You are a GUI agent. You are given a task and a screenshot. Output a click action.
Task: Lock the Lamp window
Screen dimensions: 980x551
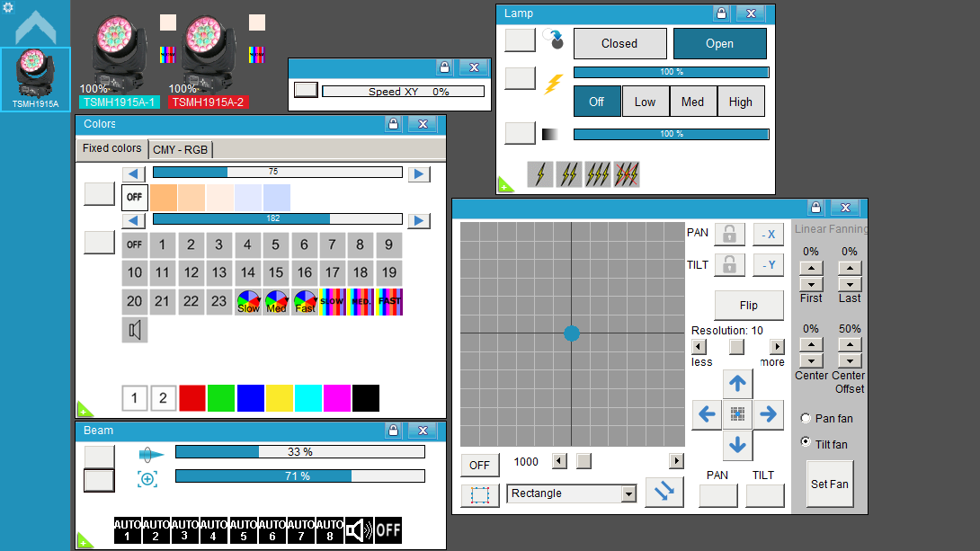(x=721, y=13)
